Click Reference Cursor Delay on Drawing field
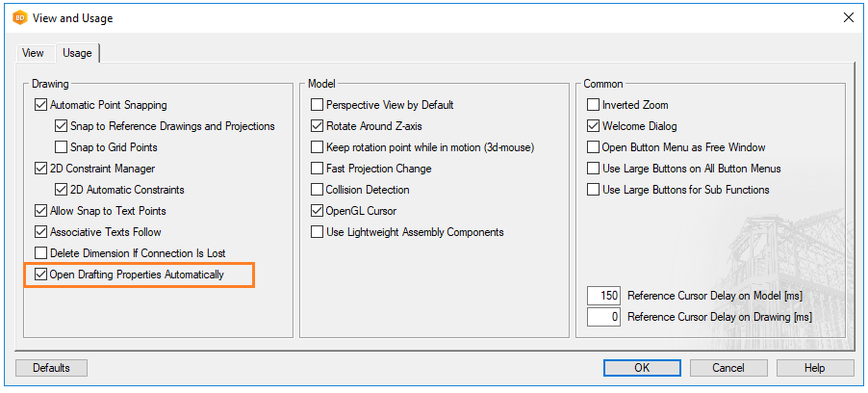This screenshot has height=393, width=868. click(x=603, y=317)
